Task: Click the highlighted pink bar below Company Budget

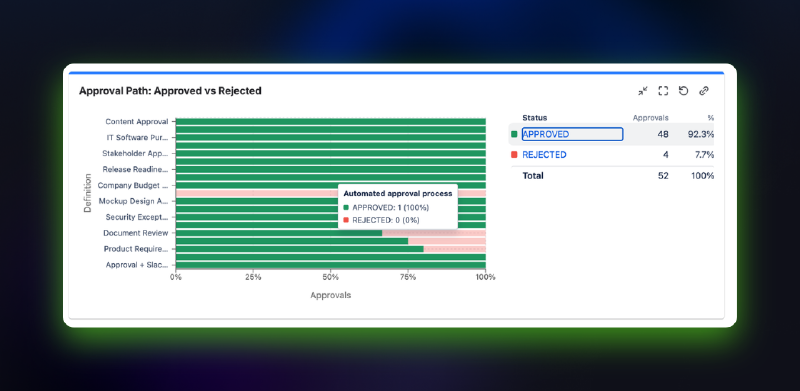Action: click(257, 193)
